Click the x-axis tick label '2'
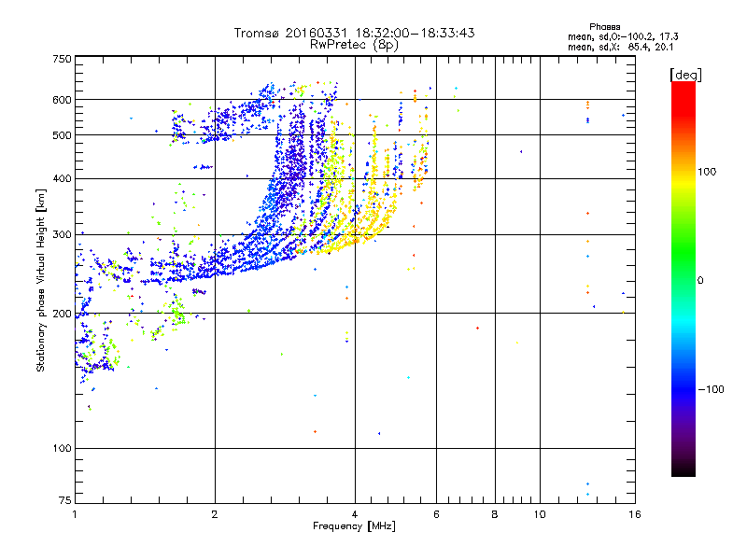Viewport: 747px width, 560px height. tap(215, 514)
